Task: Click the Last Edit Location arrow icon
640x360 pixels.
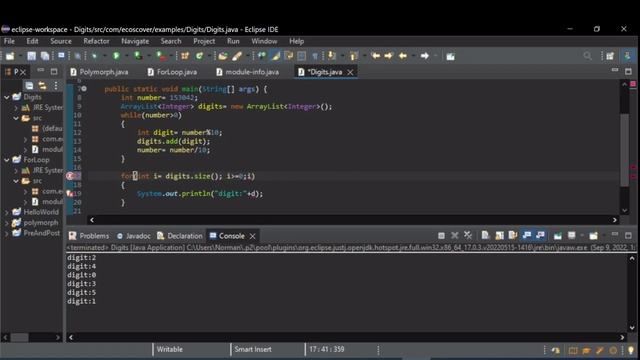Action: [x=376, y=56]
